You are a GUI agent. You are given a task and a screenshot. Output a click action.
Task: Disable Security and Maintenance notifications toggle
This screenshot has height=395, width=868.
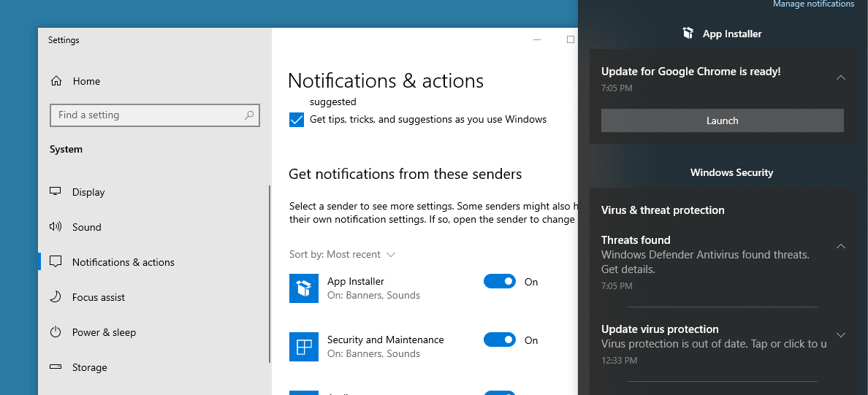pyautogui.click(x=500, y=340)
